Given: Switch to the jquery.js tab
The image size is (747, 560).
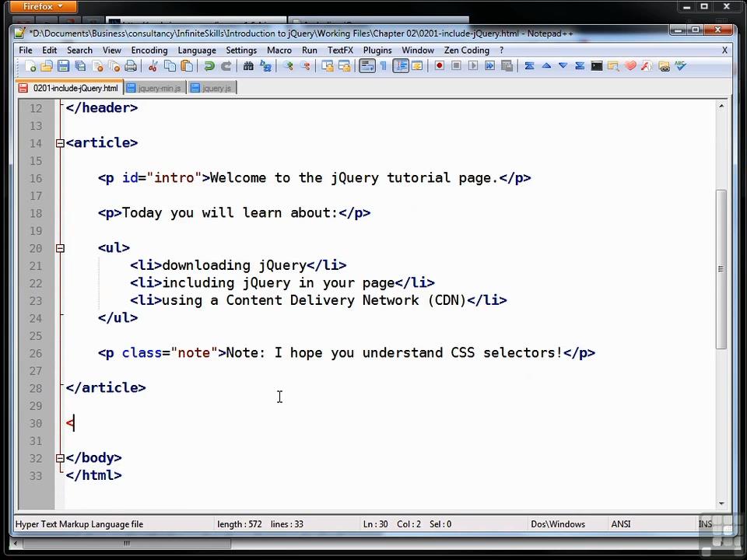Looking at the screenshot, I should [211, 88].
